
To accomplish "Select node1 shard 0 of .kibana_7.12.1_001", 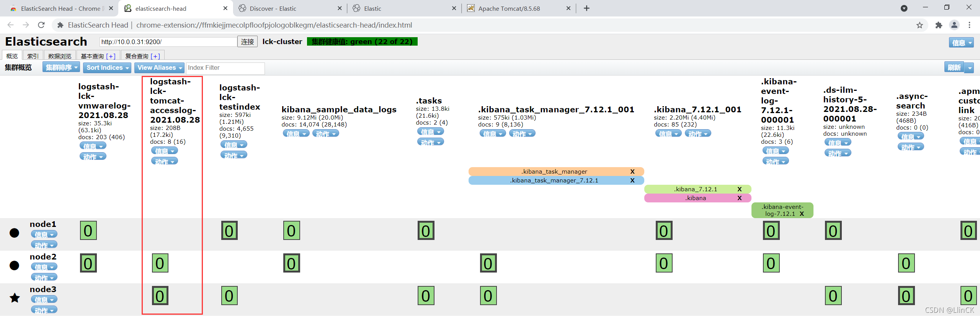I will (x=664, y=230).
